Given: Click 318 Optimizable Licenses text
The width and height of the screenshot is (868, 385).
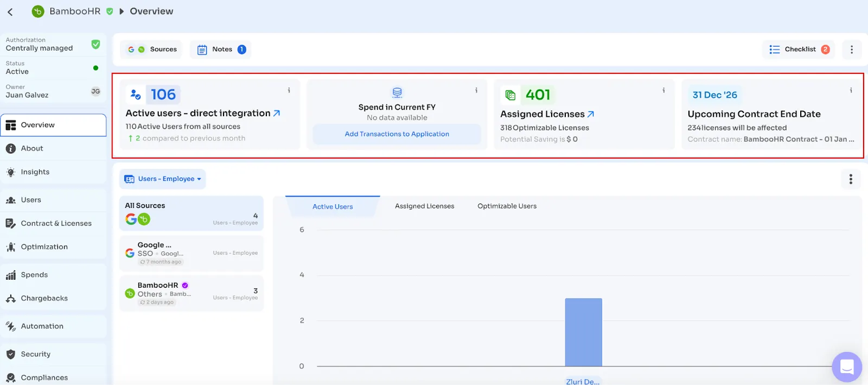Looking at the screenshot, I should click(545, 128).
